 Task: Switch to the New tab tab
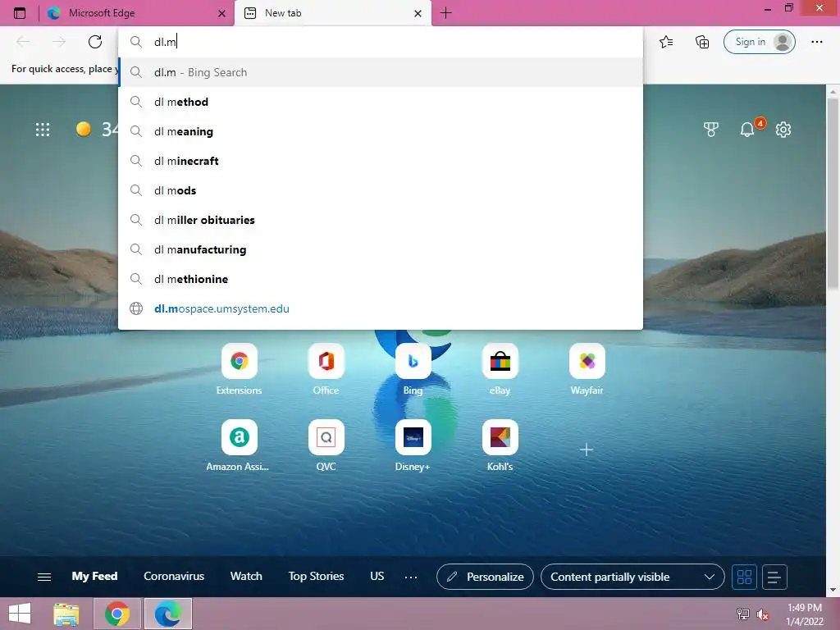click(333, 13)
